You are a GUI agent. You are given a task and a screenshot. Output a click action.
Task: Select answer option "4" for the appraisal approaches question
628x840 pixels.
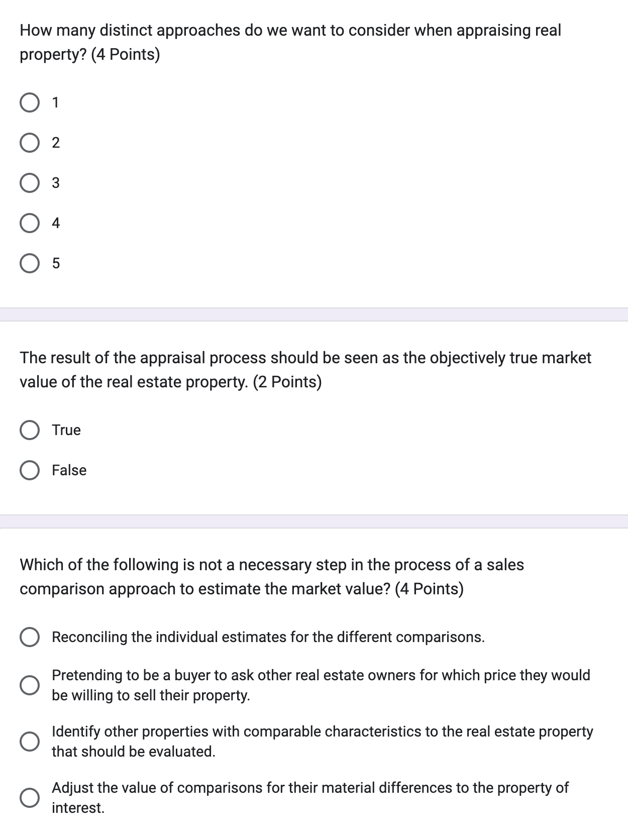(30, 222)
